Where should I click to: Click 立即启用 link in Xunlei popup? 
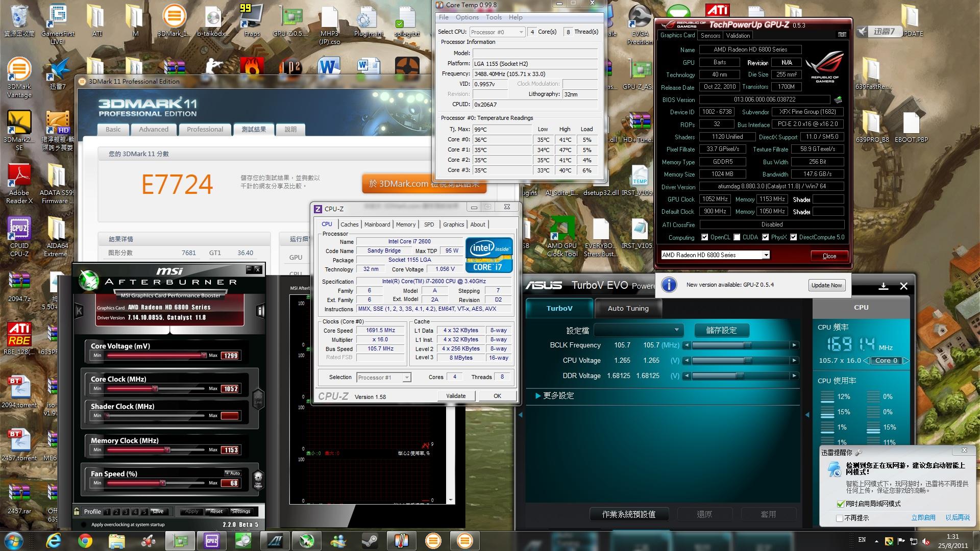[x=923, y=518]
